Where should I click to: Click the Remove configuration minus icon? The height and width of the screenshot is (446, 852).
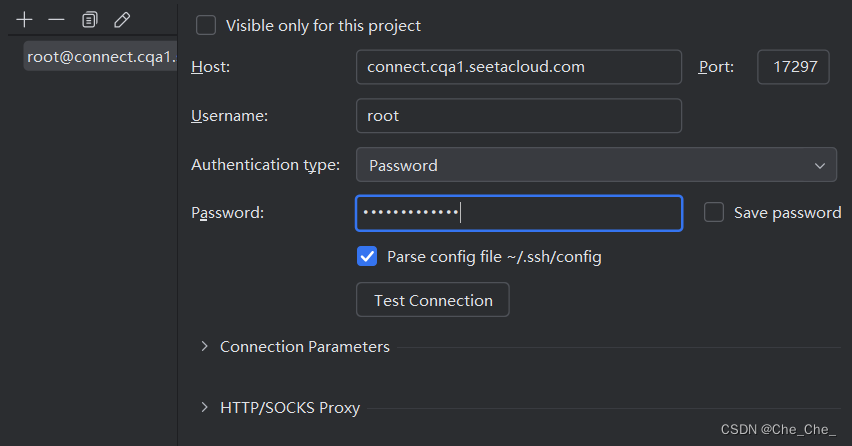57,19
